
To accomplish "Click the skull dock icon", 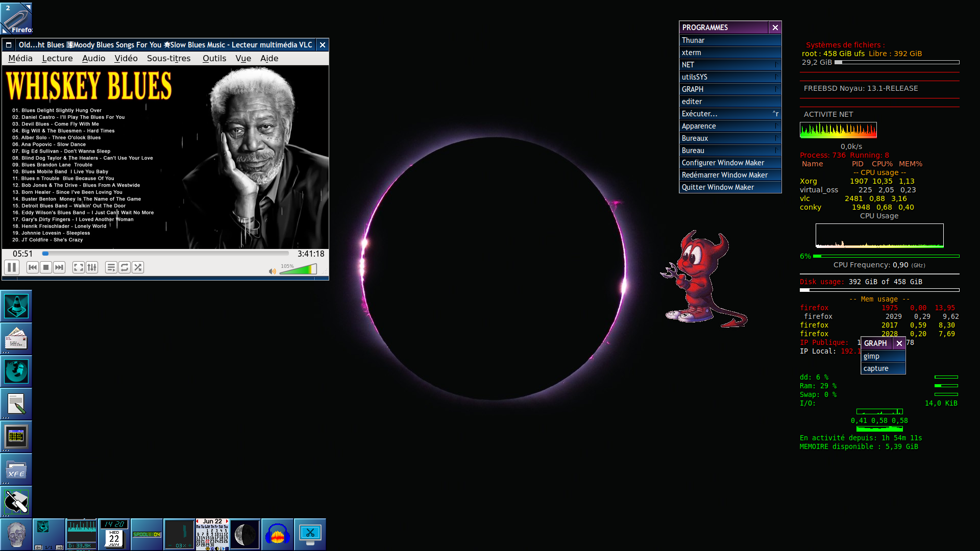I will pos(16,535).
